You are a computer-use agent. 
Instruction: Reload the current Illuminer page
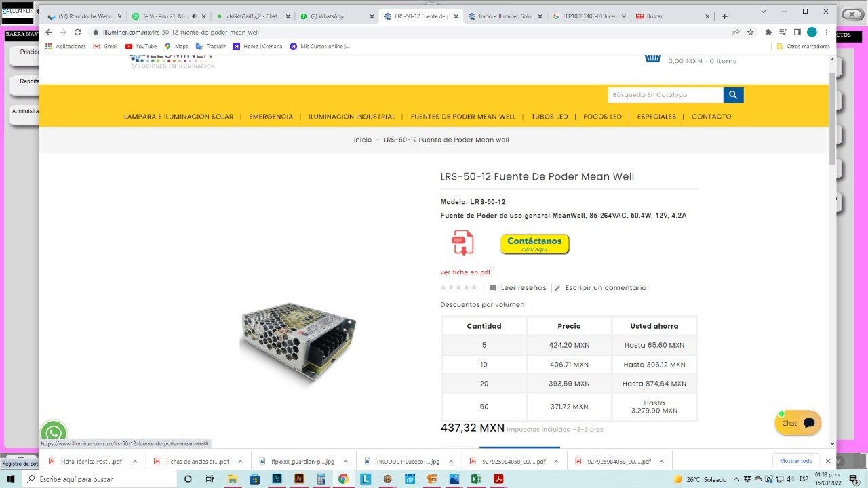[x=77, y=32]
